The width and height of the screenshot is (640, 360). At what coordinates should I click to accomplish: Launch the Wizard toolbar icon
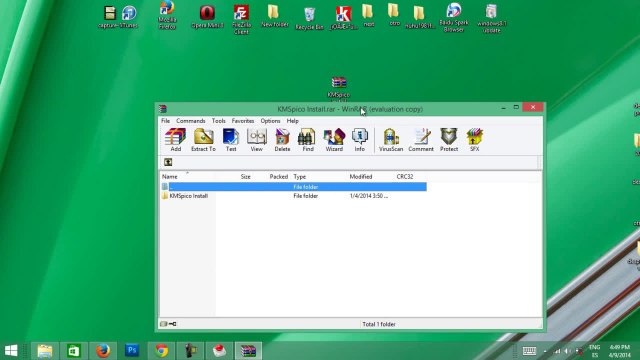click(334, 140)
